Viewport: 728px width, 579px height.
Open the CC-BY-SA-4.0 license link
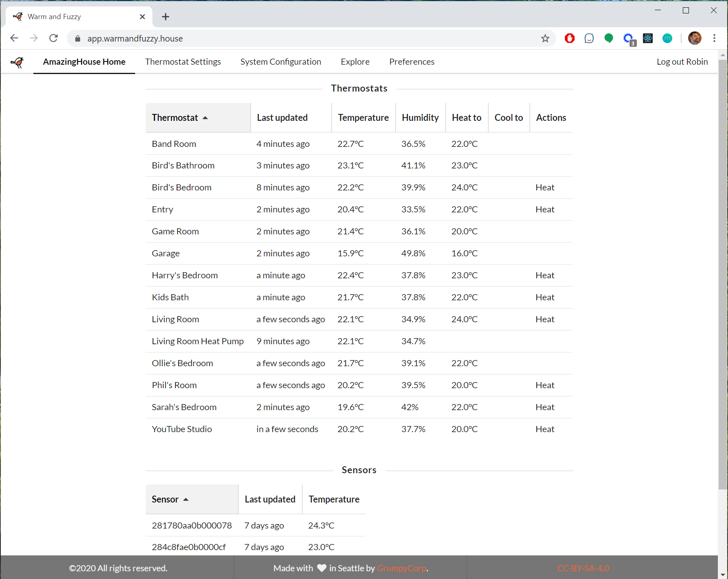coord(583,568)
